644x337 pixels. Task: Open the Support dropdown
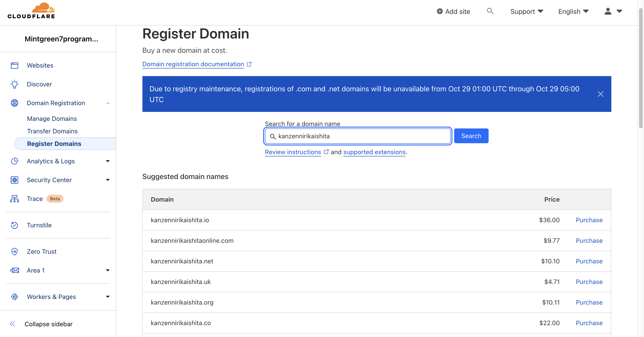(x=527, y=11)
